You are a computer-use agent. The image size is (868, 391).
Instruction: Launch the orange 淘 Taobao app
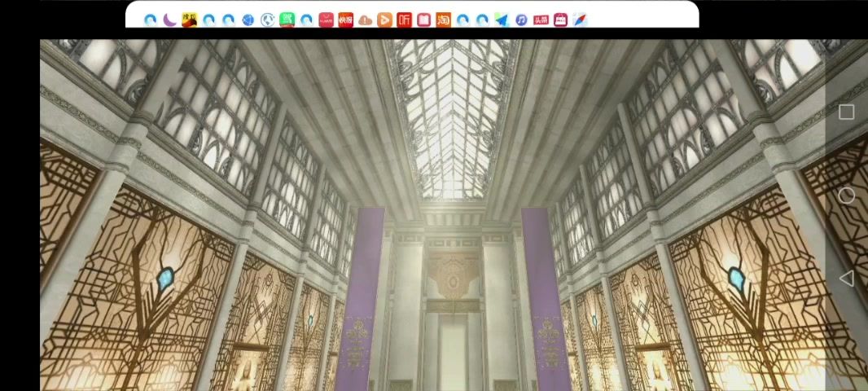(444, 20)
